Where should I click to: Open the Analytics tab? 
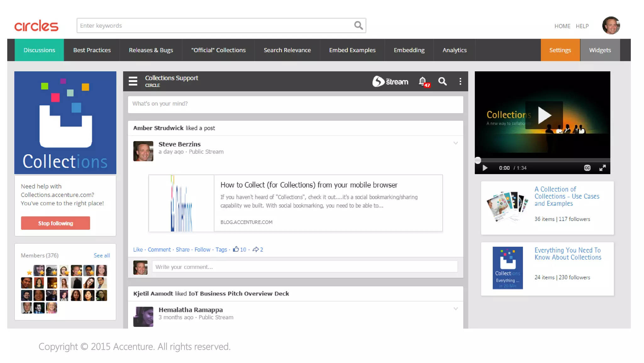tap(454, 50)
